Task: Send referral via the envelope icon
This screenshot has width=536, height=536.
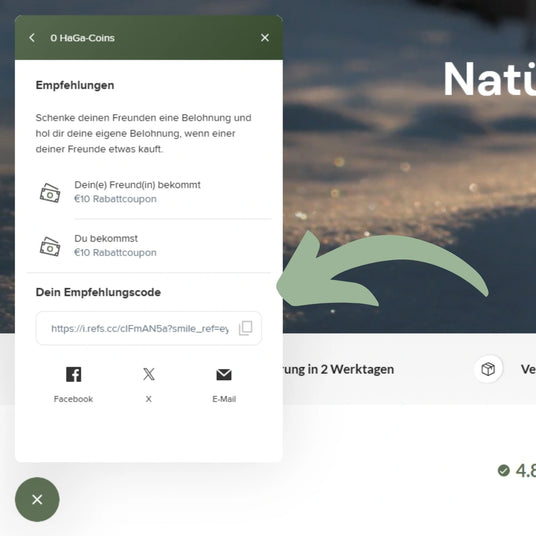Action: tap(224, 375)
